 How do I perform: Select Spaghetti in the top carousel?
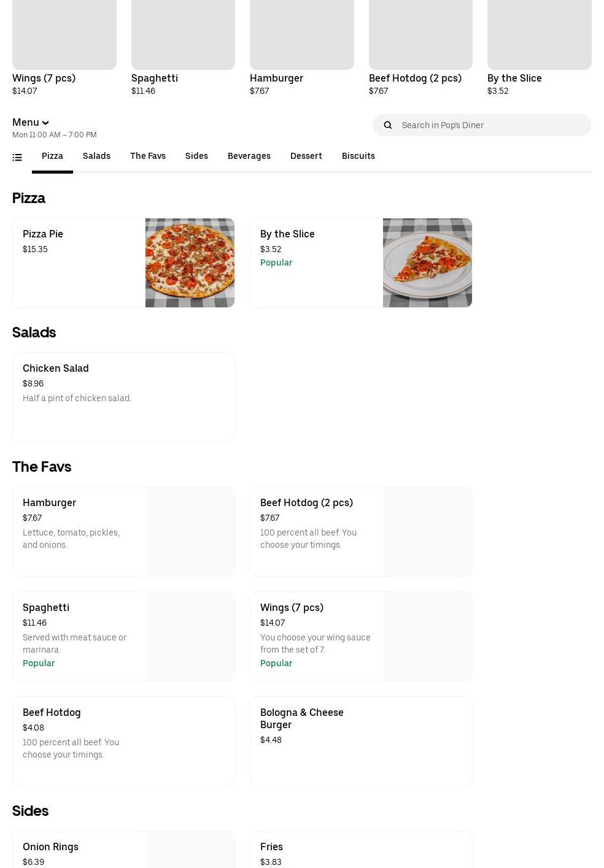(x=183, y=48)
